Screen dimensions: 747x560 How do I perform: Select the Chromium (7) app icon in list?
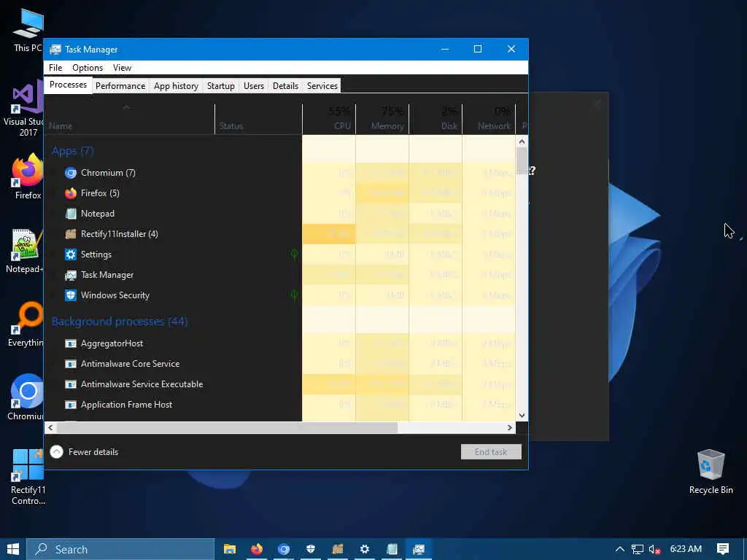click(71, 173)
